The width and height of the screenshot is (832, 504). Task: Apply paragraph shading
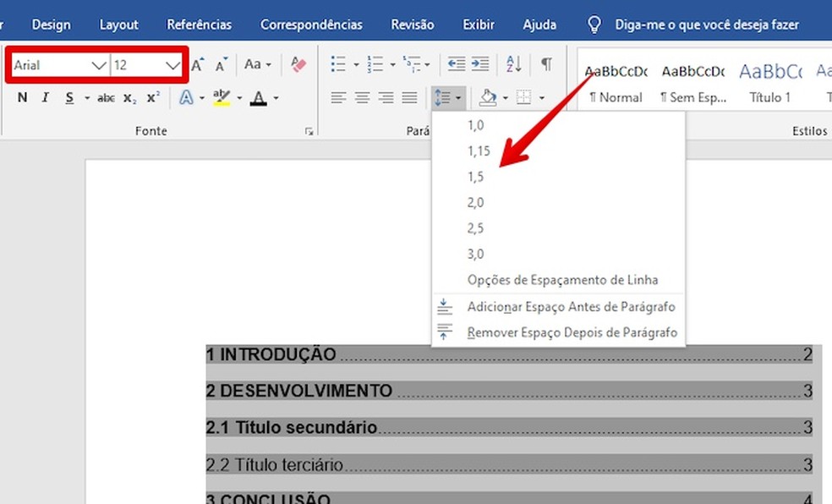(x=489, y=97)
